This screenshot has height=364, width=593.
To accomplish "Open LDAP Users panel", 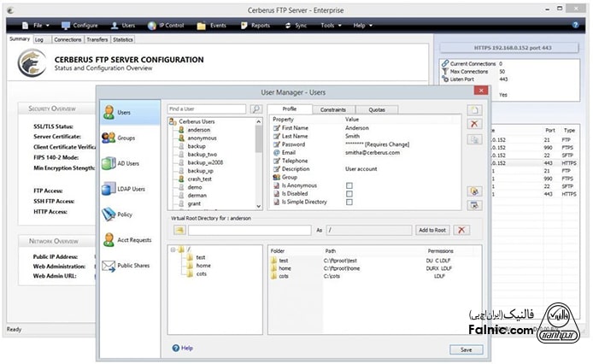I will [130, 188].
